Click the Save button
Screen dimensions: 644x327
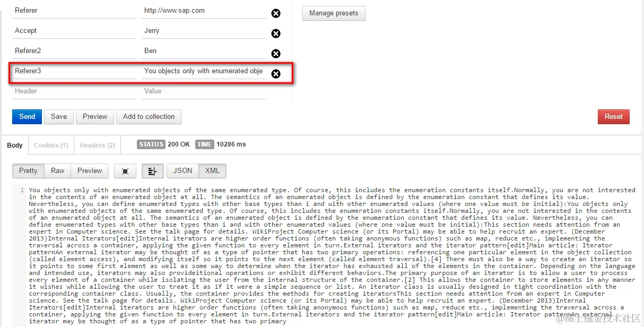[59, 117]
